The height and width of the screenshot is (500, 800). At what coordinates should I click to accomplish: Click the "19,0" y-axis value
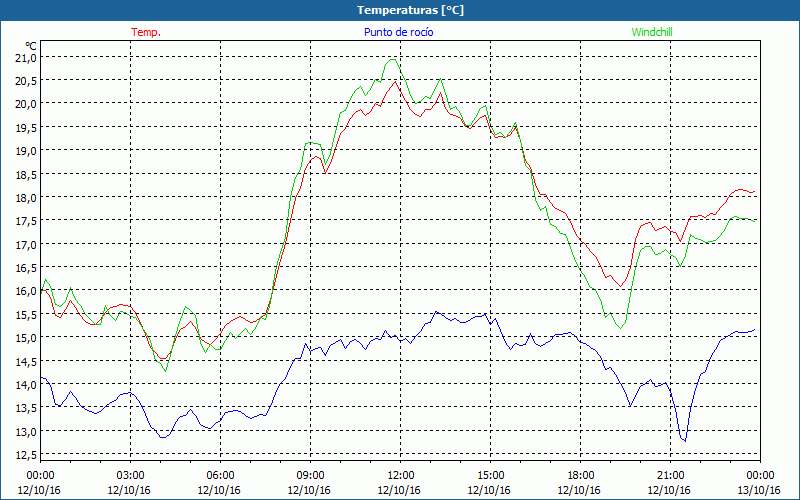click(x=28, y=151)
